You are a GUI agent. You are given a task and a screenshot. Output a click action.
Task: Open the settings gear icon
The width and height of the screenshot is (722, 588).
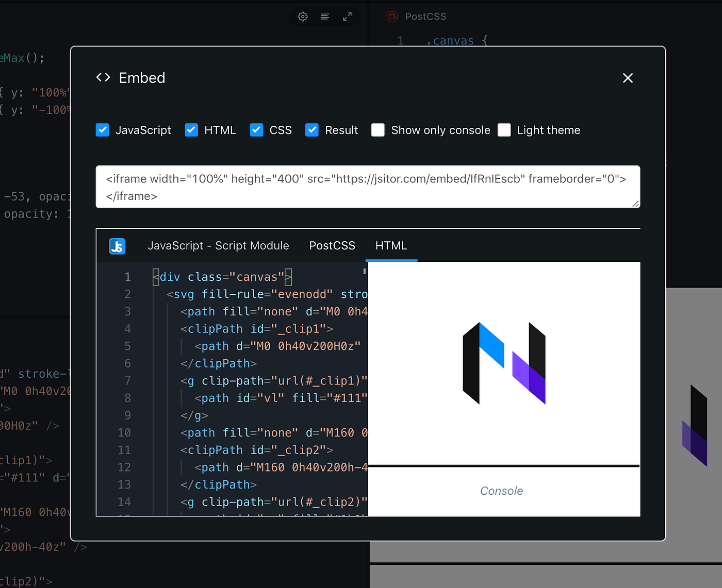click(303, 16)
